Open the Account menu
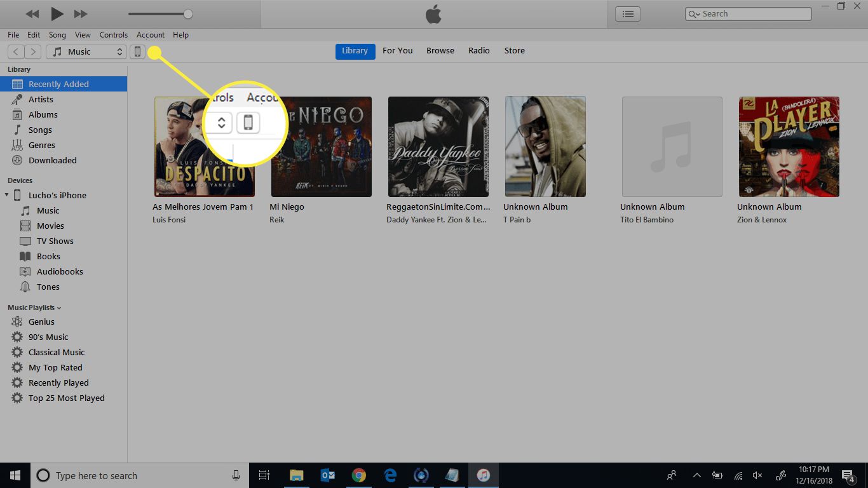This screenshot has height=488, width=868. (151, 35)
